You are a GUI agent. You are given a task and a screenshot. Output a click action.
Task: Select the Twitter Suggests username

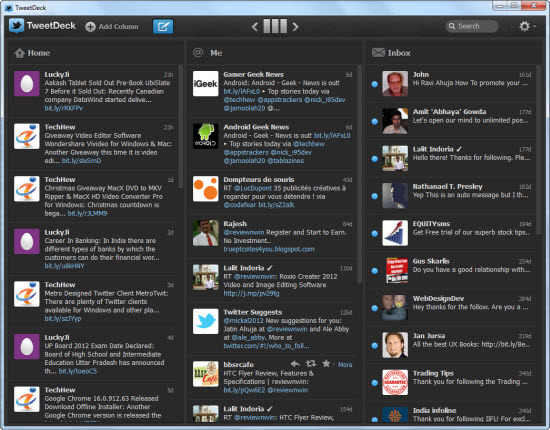(x=253, y=312)
